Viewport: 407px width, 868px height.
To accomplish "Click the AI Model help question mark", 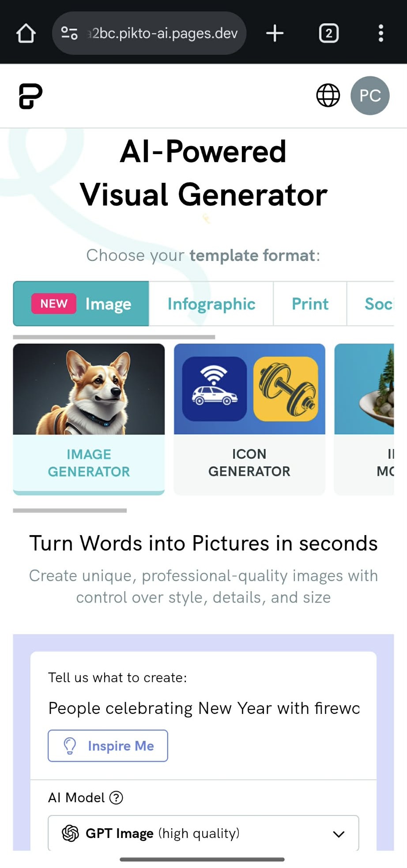I will point(116,797).
